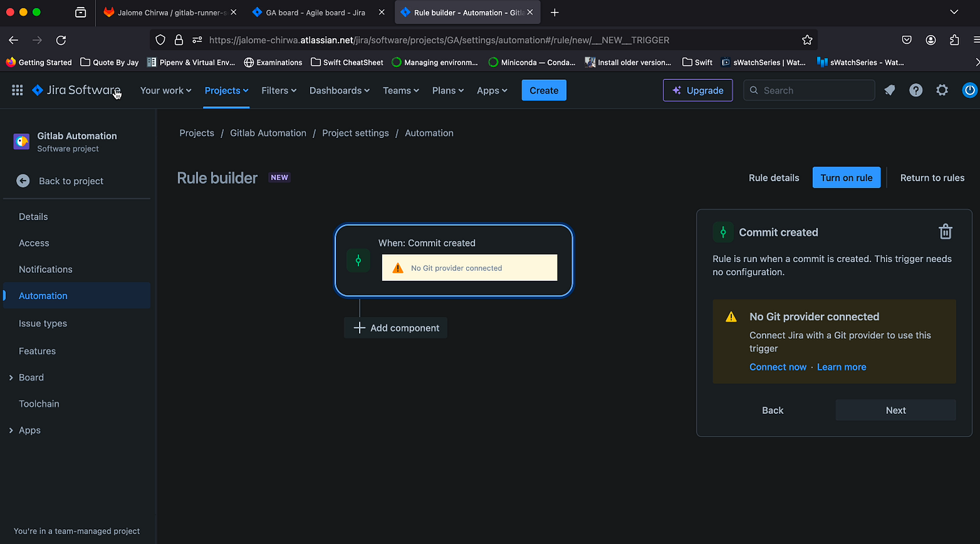Open the Apps dropdown in top navigation
This screenshot has width=980, height=544.
pos(492,90)
